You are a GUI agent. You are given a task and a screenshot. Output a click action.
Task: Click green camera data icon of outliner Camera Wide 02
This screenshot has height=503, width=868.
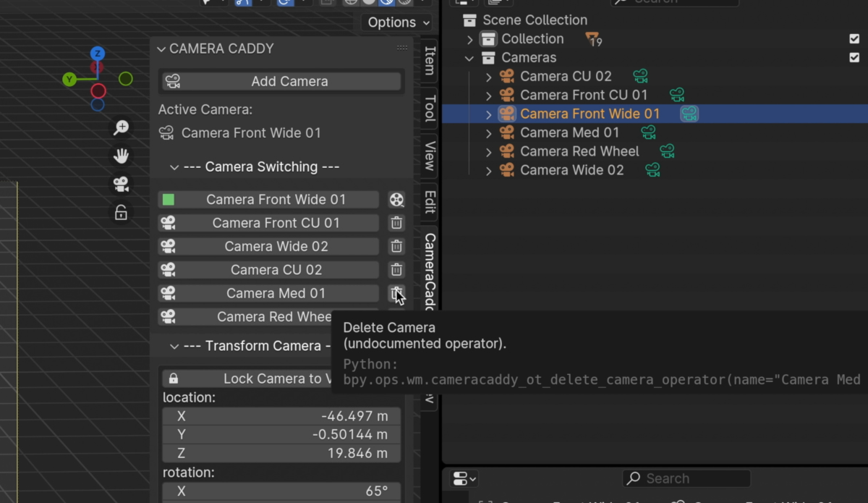(652, 170)
